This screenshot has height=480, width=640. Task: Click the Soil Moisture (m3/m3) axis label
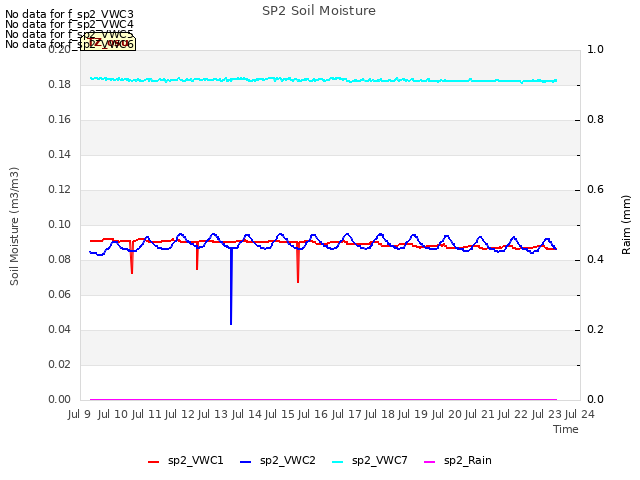(x=14, y=226)
